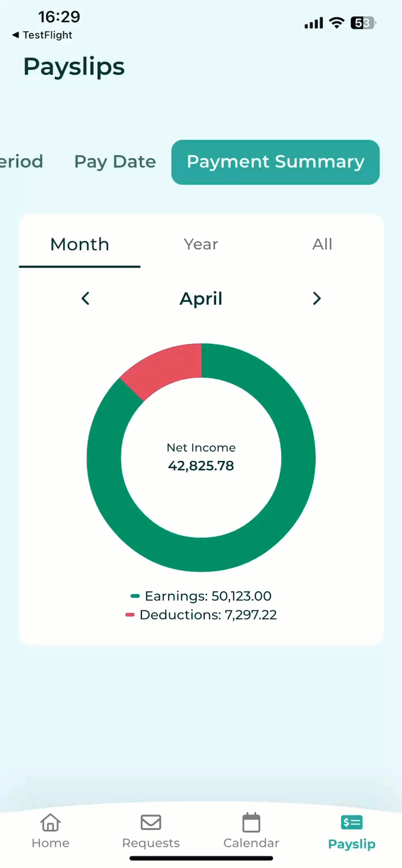Tap the Wi-Fi status icon

tap(336, 23)
